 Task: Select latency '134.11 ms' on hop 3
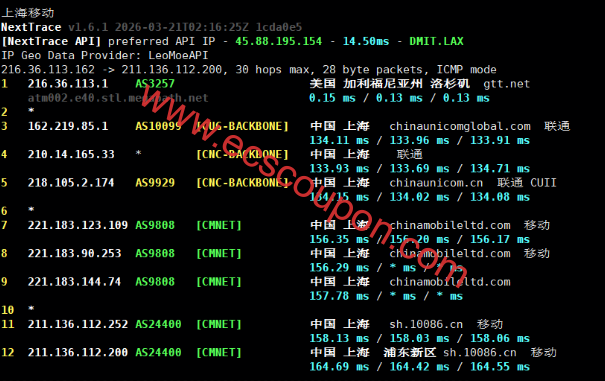pos(339,140)
